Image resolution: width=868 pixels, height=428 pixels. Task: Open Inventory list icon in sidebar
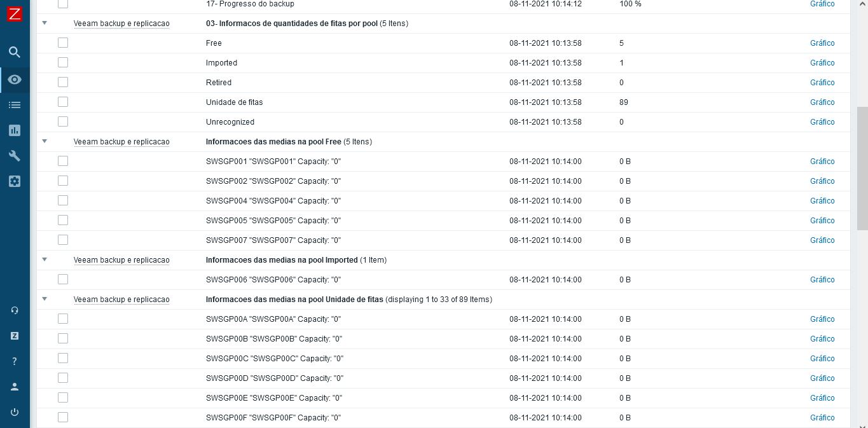click(15, 105)
